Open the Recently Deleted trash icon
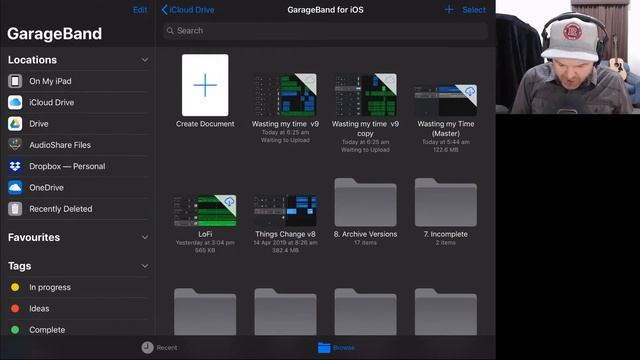Screen dimensions: 640x360 (15, 209)
